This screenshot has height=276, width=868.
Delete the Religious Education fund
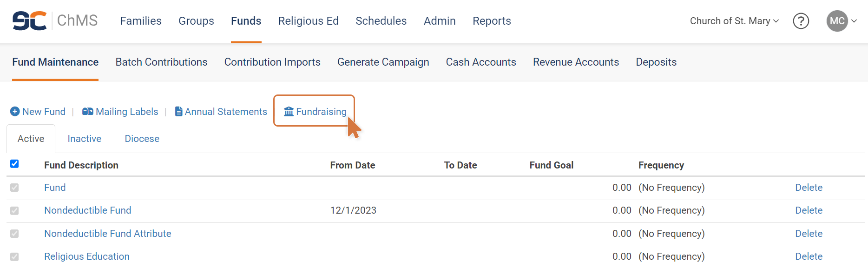pos(809,256)
